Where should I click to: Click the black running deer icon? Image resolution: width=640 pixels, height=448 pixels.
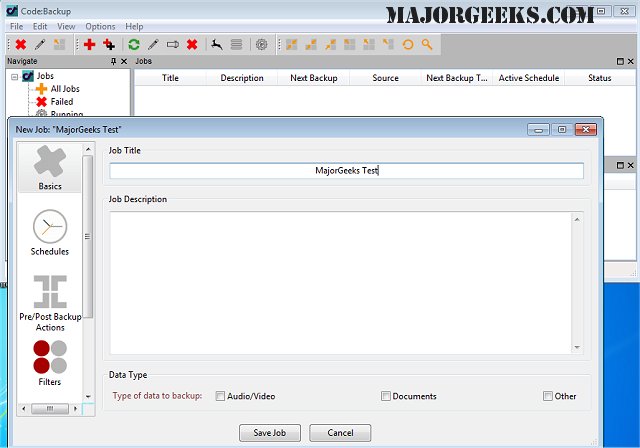217,44
